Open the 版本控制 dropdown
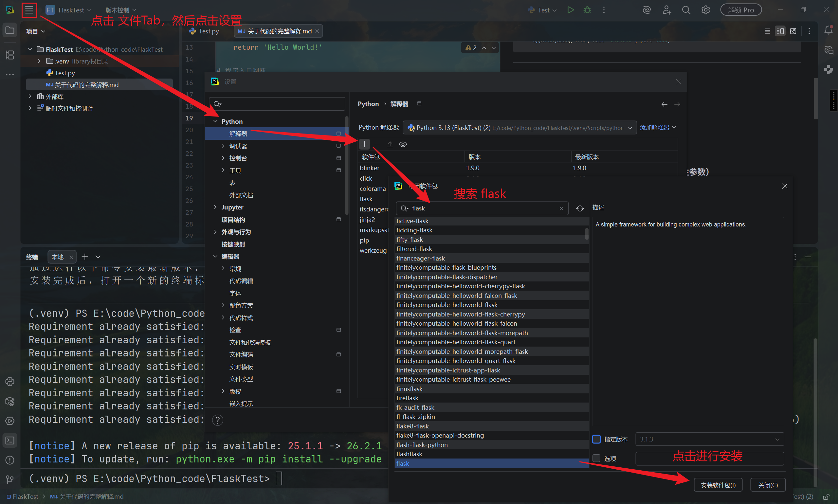The height and width of the screenshot is (504, 838). pyautogui.click(x=120, y=10)
